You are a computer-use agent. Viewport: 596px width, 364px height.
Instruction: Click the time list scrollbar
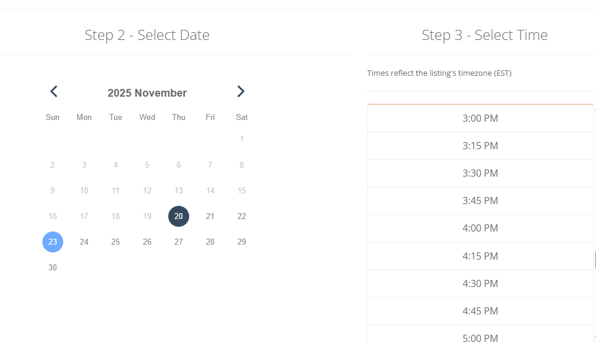point(594,260)
